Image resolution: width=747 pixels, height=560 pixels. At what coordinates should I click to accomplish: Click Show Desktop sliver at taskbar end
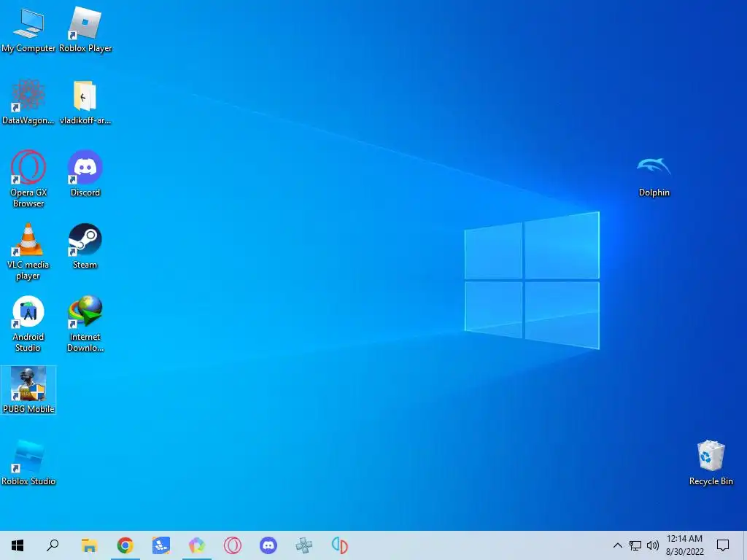pos(745,545)
